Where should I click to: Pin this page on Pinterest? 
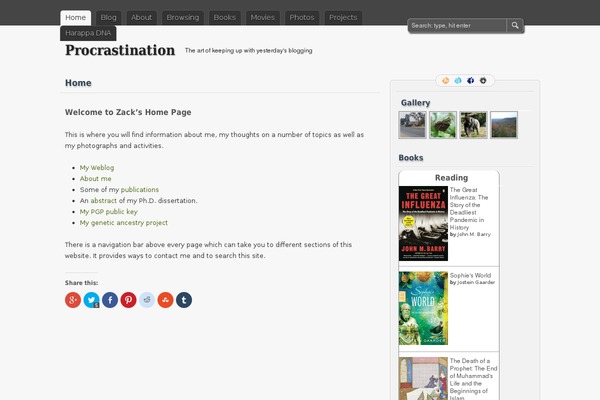tap(129, 300)
